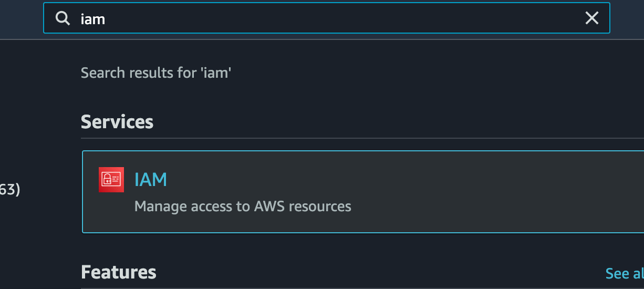Click the empty space right of 'Search results' text
644x289 pixels.
pos(420,73)
